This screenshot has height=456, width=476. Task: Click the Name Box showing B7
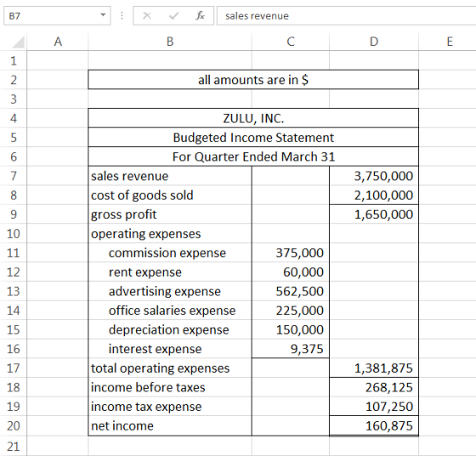57,15
